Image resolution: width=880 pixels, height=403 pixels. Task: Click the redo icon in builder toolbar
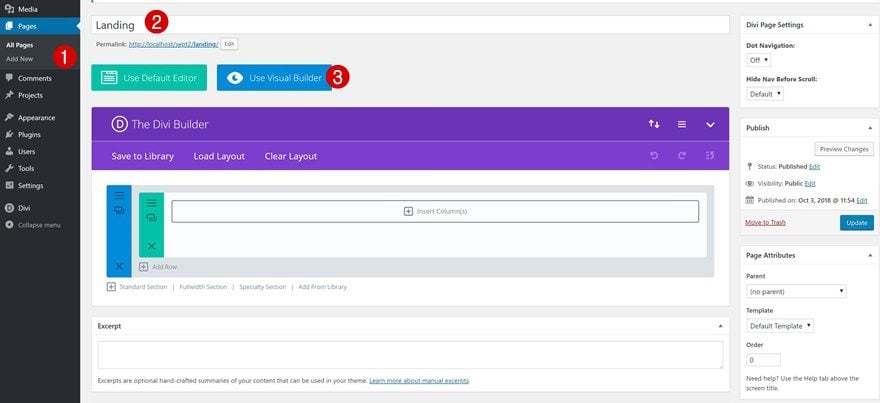pos(682,156)
